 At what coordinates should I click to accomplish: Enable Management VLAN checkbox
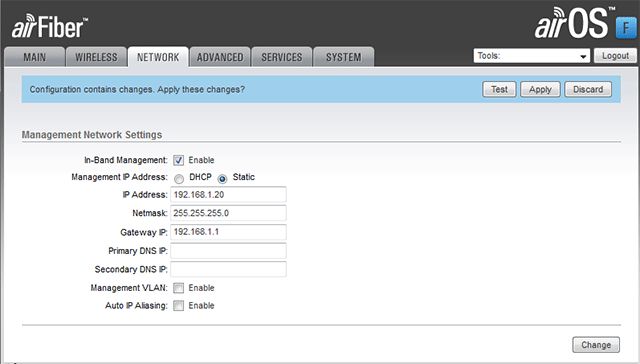pyautogui.click(x=178, y=288)
